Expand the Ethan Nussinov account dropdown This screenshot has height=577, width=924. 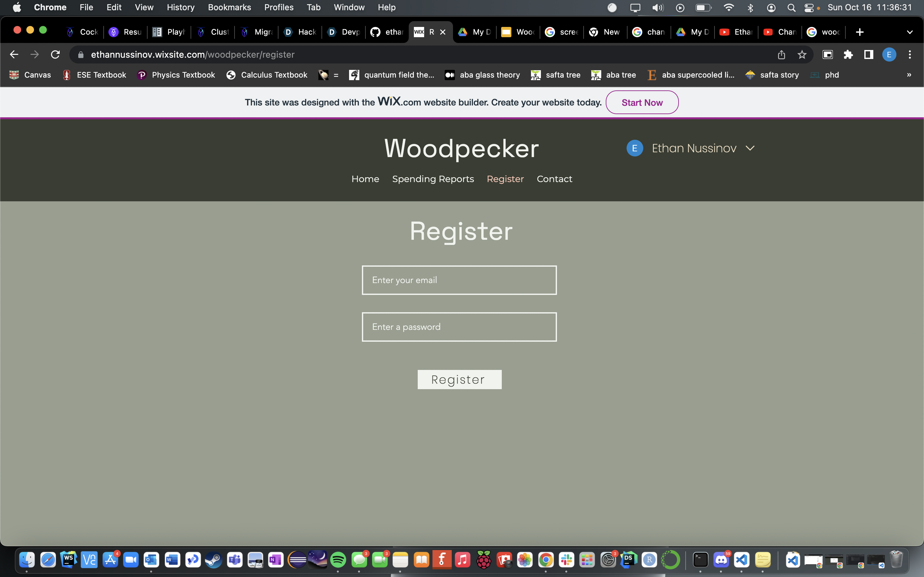[750, 148]
